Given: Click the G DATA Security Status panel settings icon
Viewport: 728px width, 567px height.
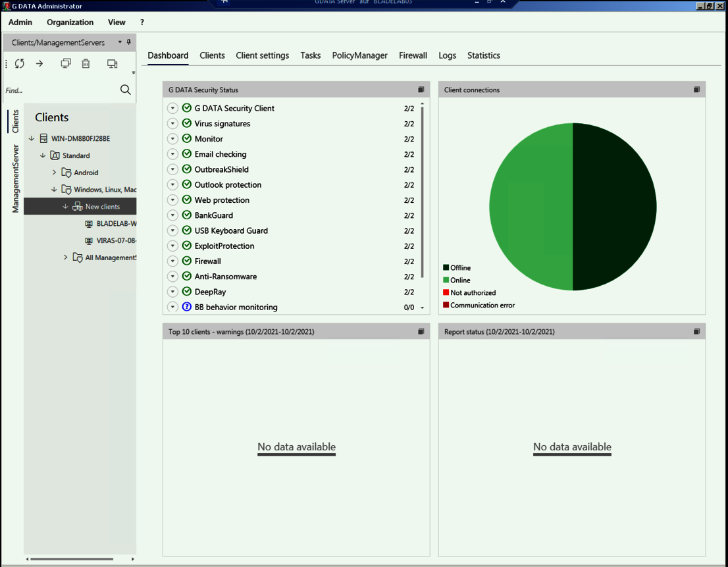Looking at the screenshot, I should (421, 90).
